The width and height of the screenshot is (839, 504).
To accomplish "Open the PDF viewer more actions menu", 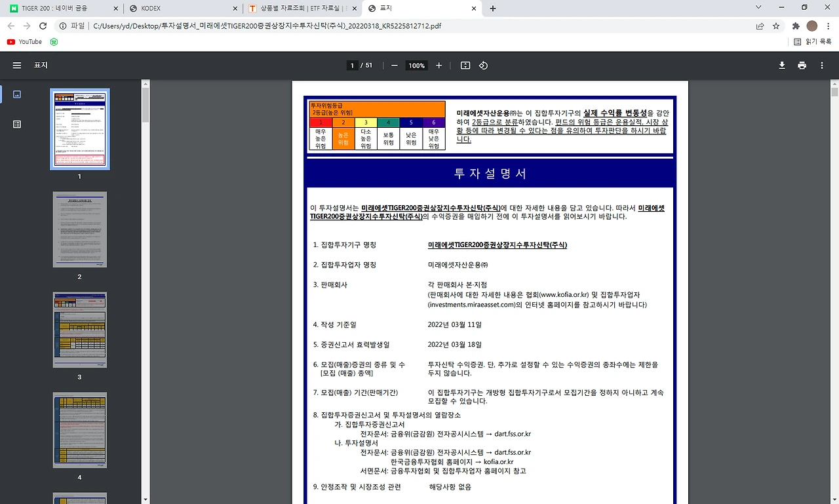I will pos(822,66).
